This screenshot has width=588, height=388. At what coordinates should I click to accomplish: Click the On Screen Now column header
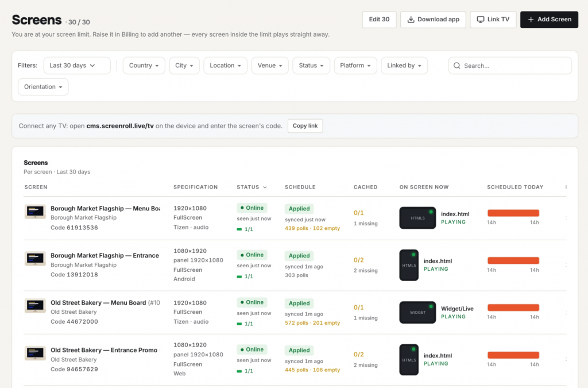pos(424,187)
